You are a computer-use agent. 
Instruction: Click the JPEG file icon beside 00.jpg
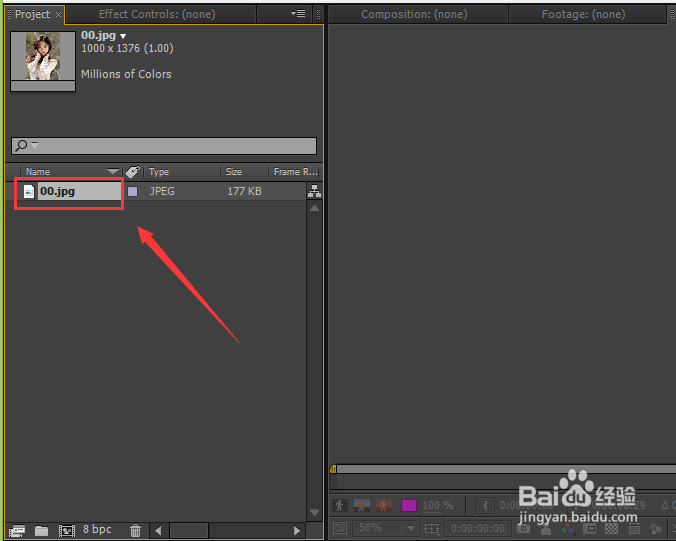click(28, 191)
